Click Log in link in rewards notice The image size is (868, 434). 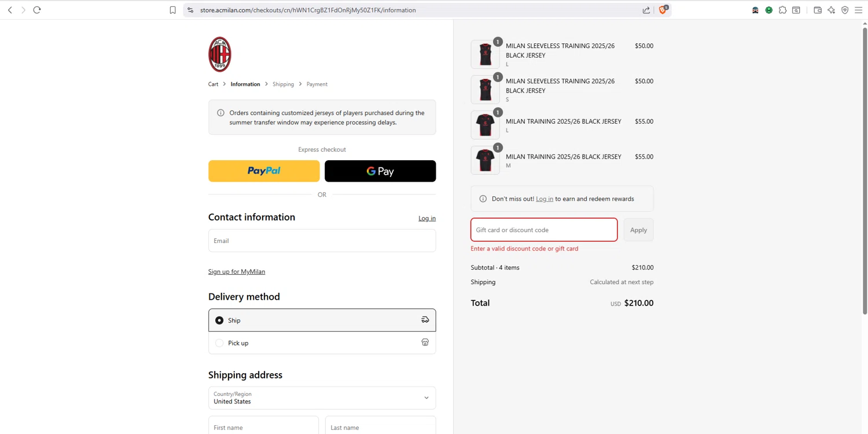click(x=545, y=198)
